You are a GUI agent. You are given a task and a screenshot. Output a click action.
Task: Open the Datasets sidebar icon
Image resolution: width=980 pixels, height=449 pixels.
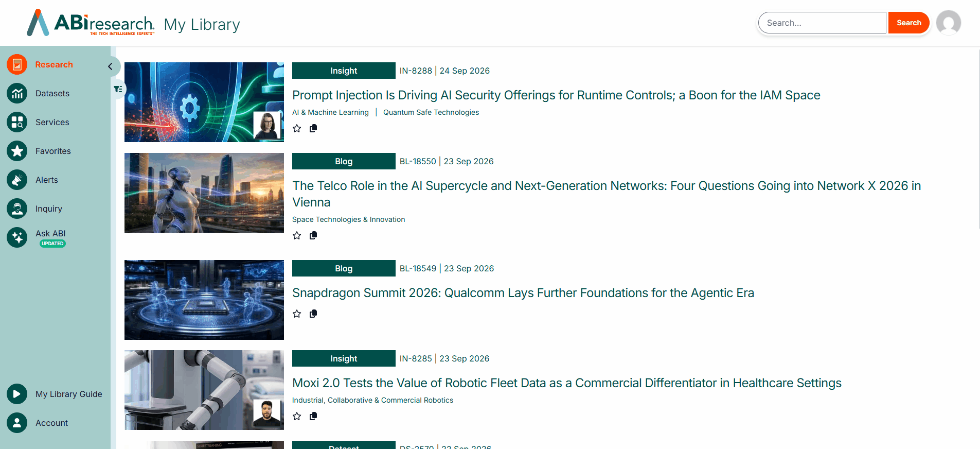17,93
